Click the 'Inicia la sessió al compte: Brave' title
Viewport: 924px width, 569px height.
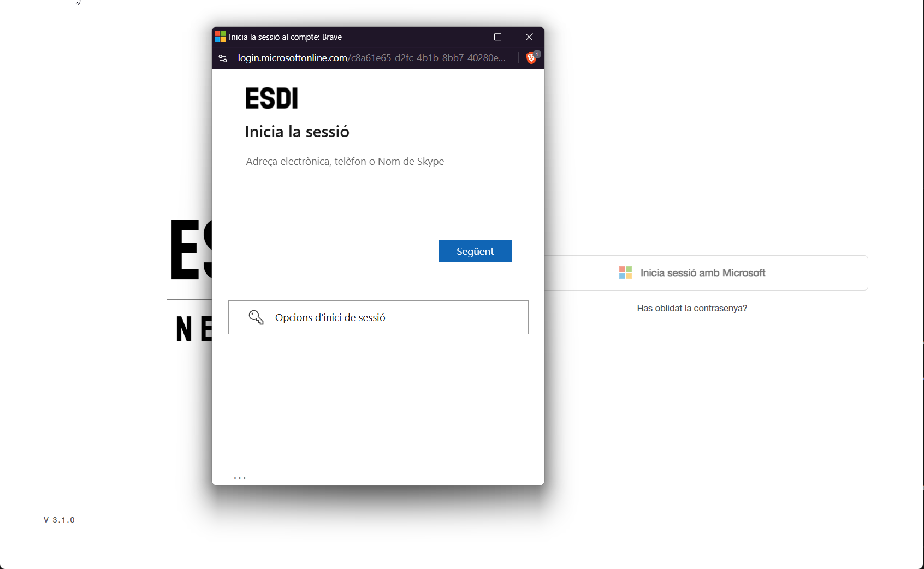[x=285, y=37]
